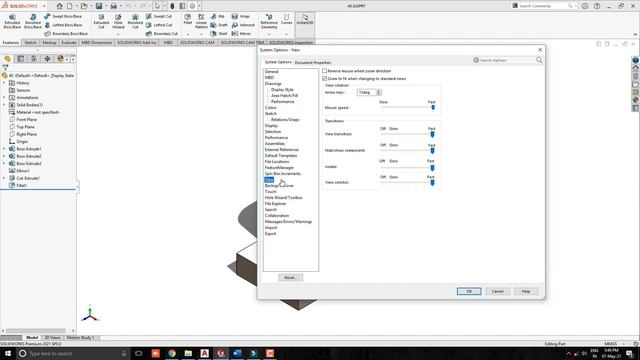Adjust the Isolate transition slider
Screen dimensions: 640x360
pos(432,167)
